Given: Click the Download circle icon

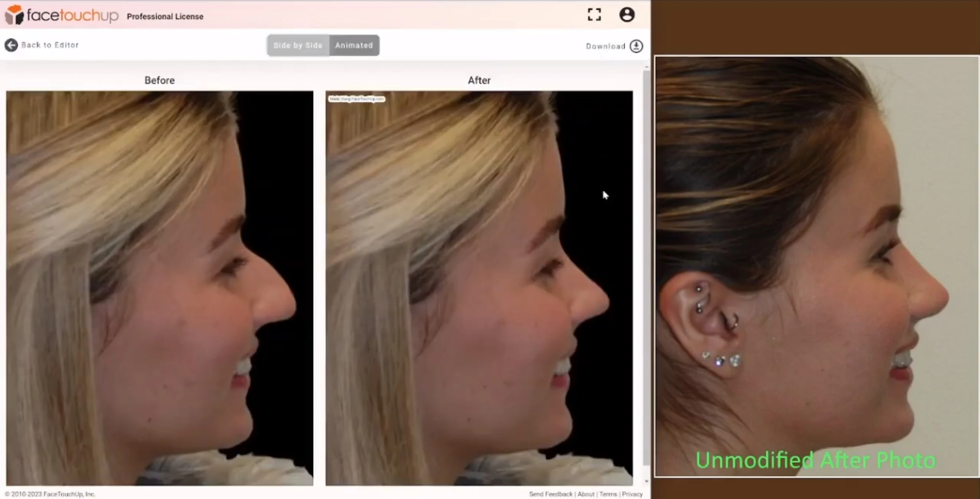Looking at the screenshot, I should pos(636,46).
